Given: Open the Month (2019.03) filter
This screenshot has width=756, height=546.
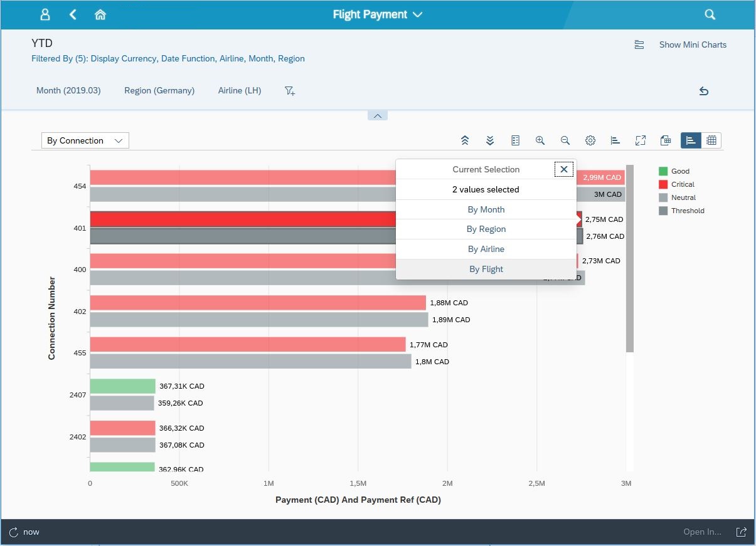Looking at the screenshot, I should pyautogui.click(x=68, y=90).
